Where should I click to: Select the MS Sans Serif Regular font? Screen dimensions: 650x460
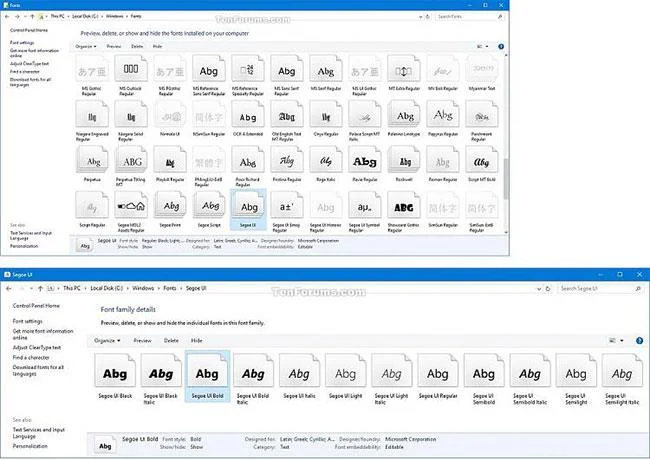287,70
